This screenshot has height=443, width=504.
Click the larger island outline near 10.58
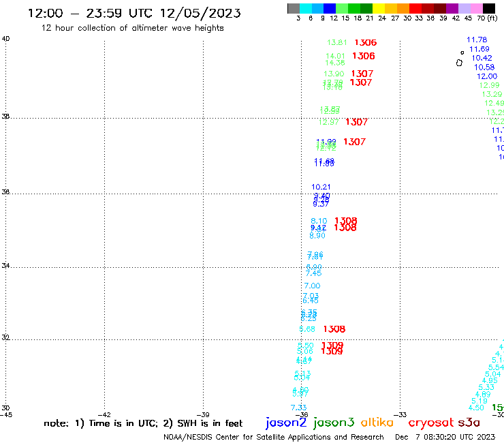pos(459,63)
